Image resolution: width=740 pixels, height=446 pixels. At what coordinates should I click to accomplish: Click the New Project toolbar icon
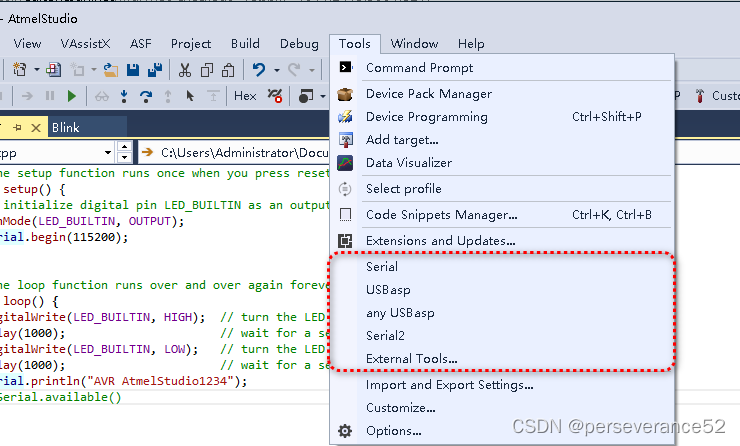point(19,70)
